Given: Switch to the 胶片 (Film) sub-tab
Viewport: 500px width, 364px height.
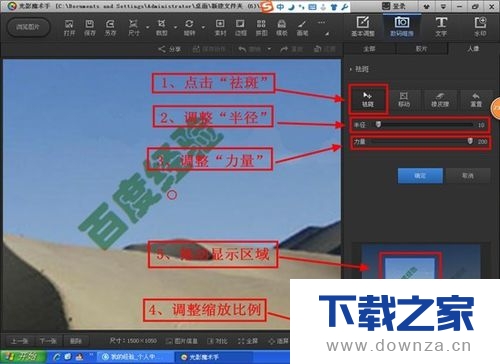Looking at the screenshot, I should pyautogui.click(x=421, y=49).
